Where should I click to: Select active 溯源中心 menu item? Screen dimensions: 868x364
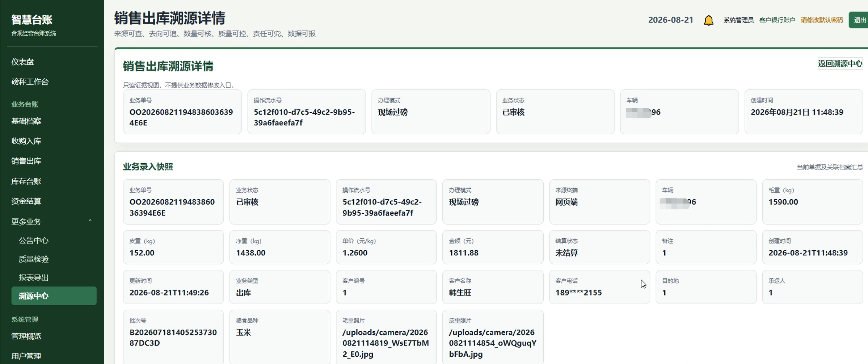(54, 296)
